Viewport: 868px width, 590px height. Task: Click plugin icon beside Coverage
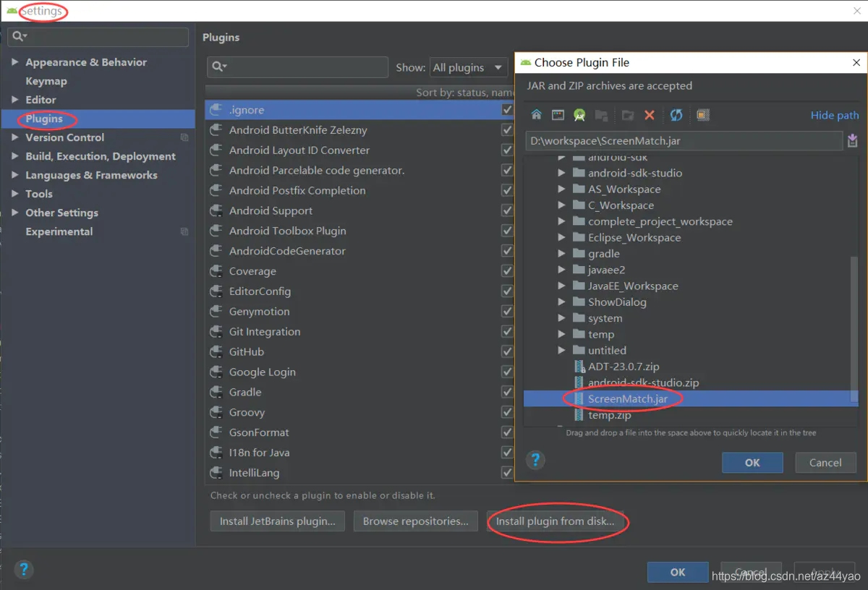pos(216,271)
